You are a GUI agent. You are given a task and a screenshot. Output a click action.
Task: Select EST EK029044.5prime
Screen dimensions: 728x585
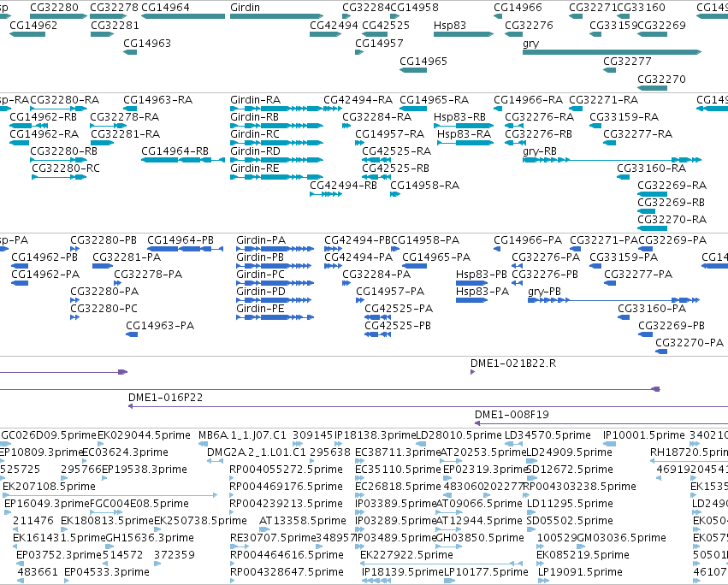(144, 435)
